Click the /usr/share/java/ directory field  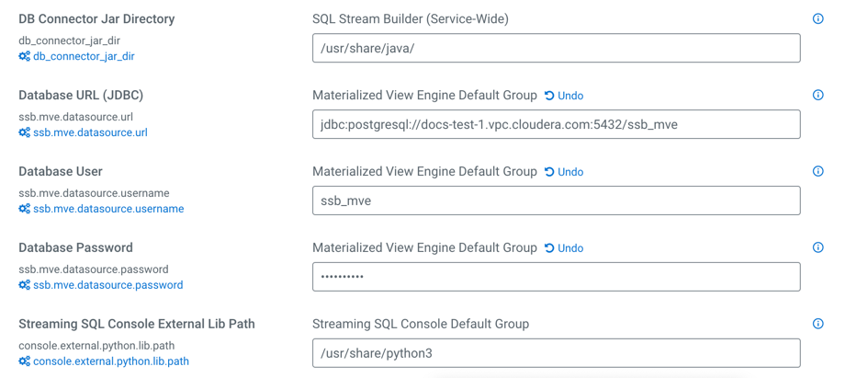556,49
